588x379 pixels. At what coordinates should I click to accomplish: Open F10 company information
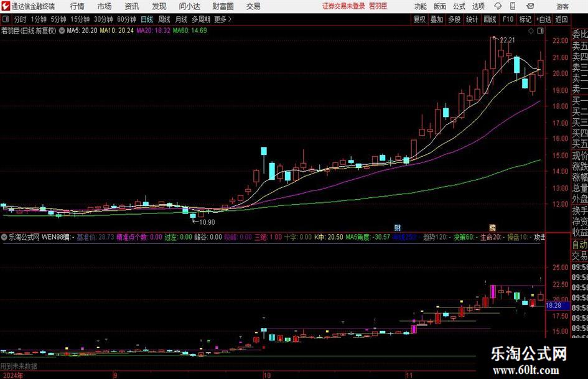pos(508,19)
